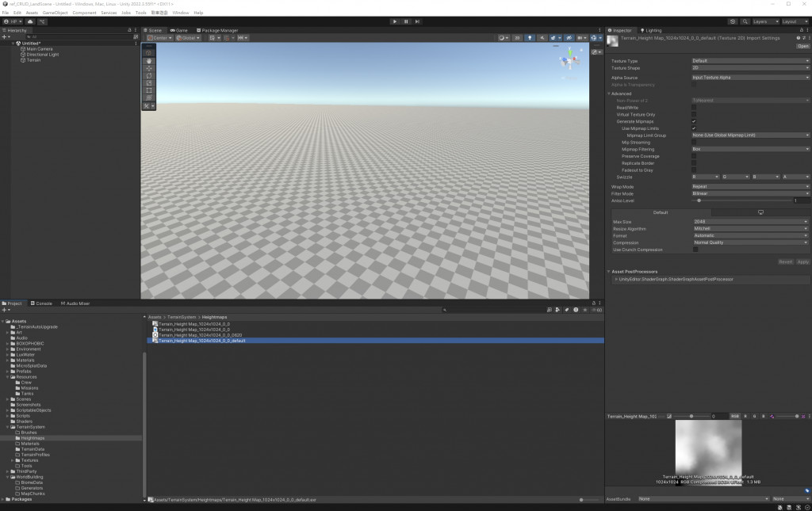Click the Open button in Inspector
The width and height of the screenshot is (812, 511).
(802, 46)
